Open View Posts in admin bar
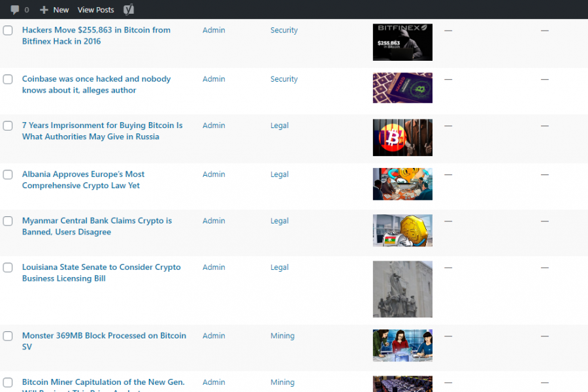Viewport: 588px width, 392px height. [x=95, y=10]
